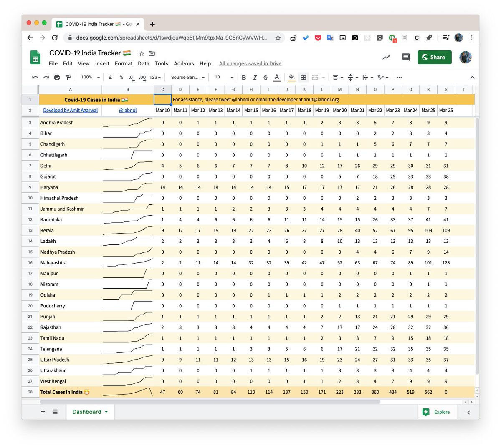Open the Google account avatar
The image size is (501, 448).
point(466,57)
